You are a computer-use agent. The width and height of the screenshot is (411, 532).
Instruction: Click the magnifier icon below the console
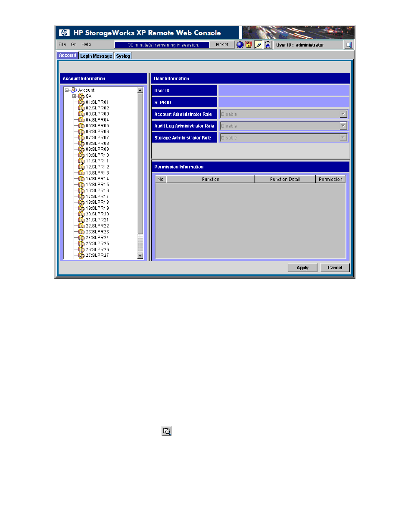(x=167, y=431)
